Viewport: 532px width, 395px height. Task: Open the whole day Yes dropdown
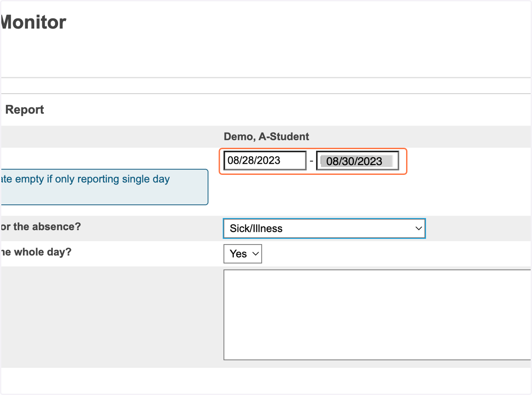[243, 254]
